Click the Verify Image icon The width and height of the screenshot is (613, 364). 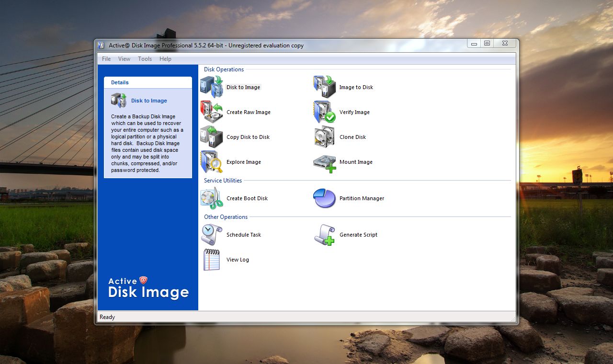tap(325, 112)
